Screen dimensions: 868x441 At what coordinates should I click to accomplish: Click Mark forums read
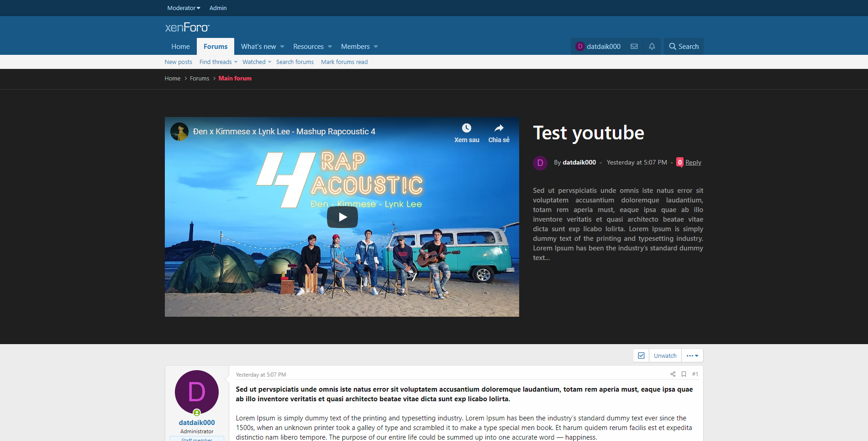coord(344,62)
